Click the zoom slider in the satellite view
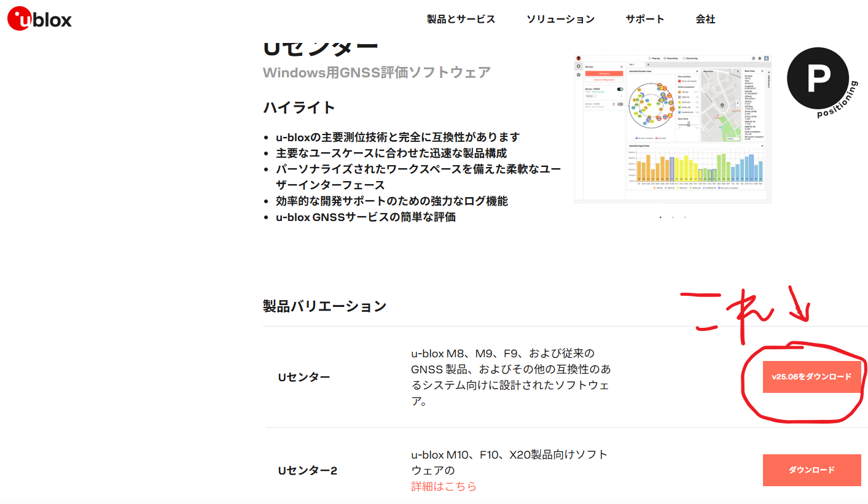868x504 pixels. [688, 124]
